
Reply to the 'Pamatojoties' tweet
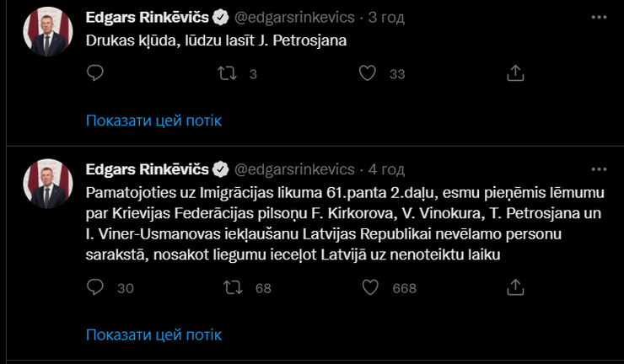click(x=95, y=288)
